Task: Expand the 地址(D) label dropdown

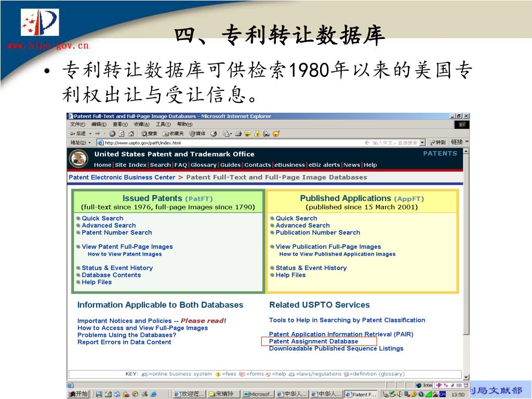Action: tap(89, 142)
